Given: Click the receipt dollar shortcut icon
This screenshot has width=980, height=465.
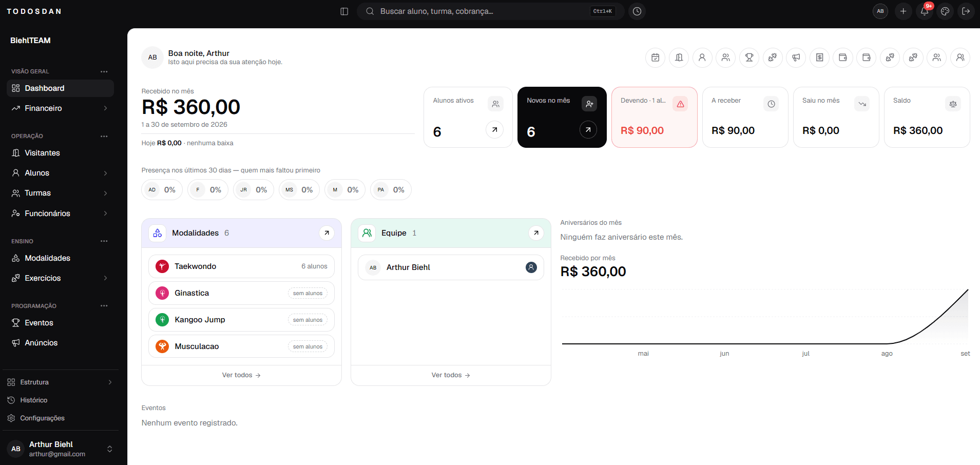Looking at the screenshot, I should click(820, 57).
